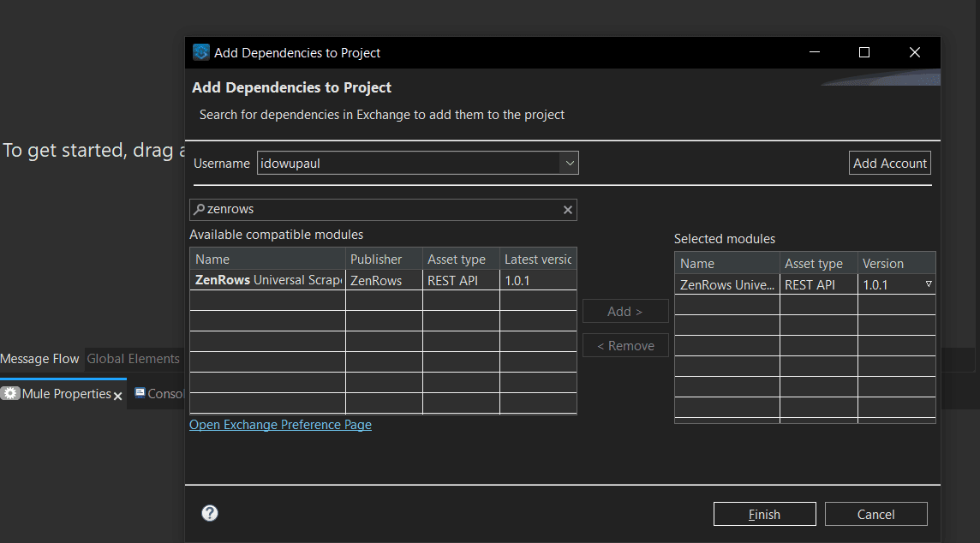Click the Add > button
The image size is (980, 543).
pos(625,311)
